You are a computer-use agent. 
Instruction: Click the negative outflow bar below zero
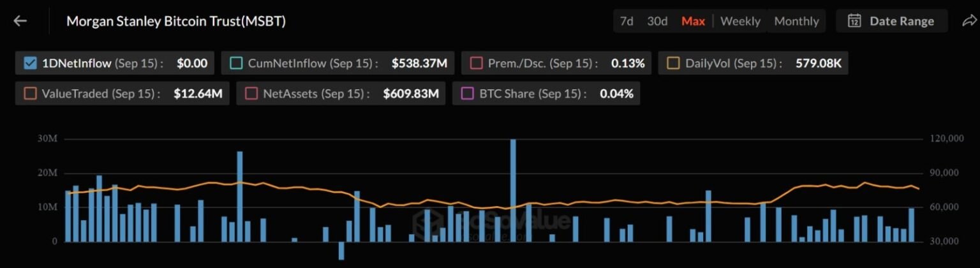[341, 251]
